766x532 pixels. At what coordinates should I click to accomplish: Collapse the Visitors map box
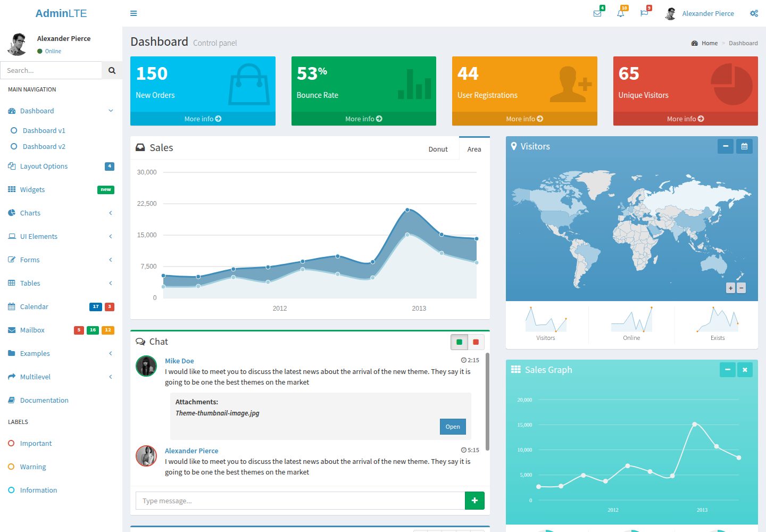(x=726, y=146)
